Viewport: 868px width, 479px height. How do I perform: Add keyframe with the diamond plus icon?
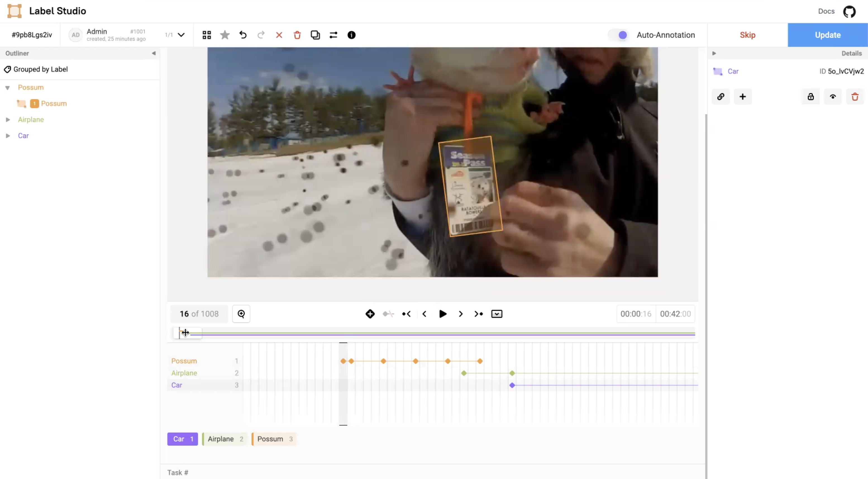tap(370, 314)
